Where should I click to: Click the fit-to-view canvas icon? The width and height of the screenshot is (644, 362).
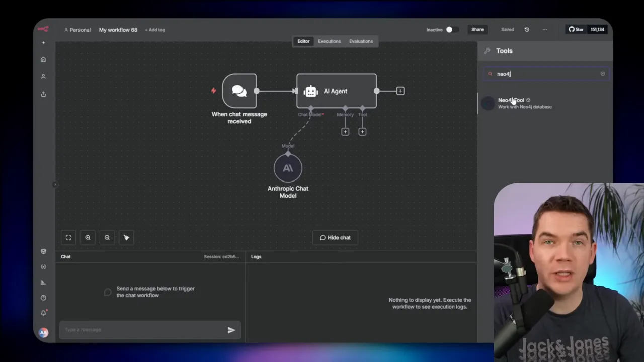pos(68,237)
